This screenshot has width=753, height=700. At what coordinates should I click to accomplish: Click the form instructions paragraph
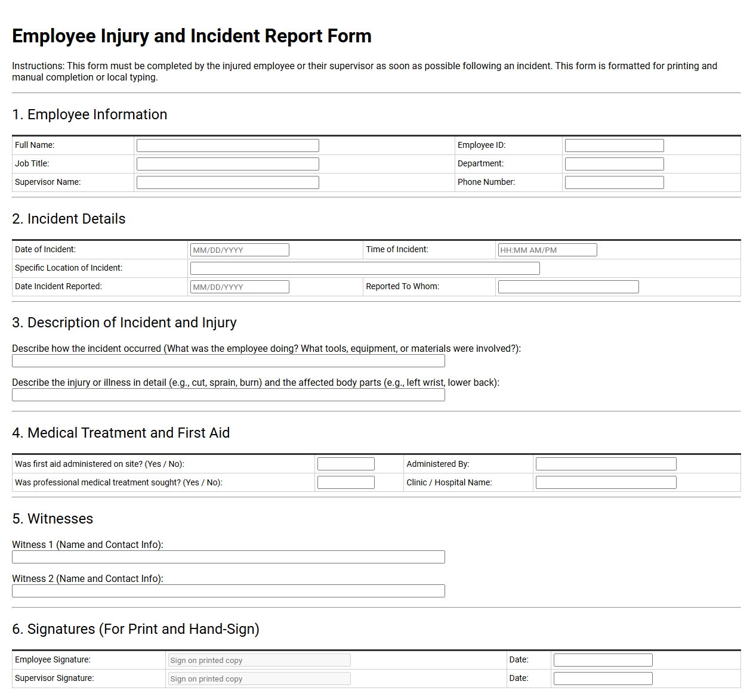click(365, 72)
